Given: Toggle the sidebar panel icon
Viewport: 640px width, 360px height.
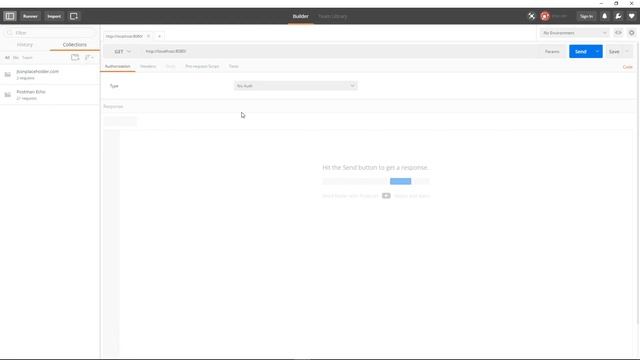Looking at the screenshot, I should click(10, 16).
